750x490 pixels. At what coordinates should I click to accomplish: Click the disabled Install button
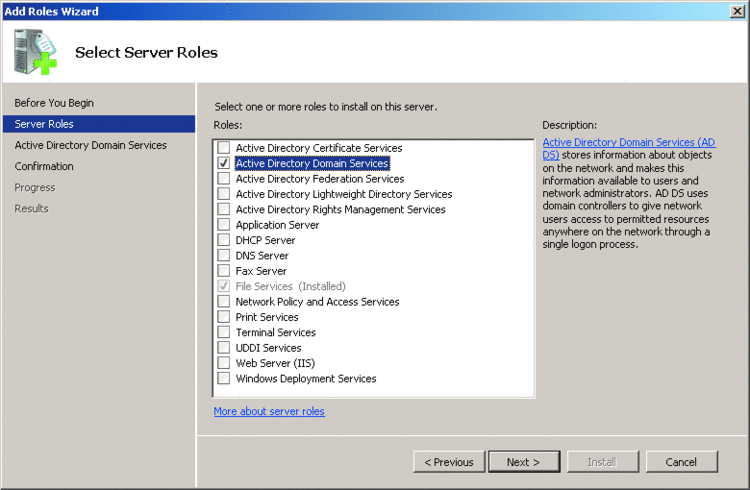[602, 462]
